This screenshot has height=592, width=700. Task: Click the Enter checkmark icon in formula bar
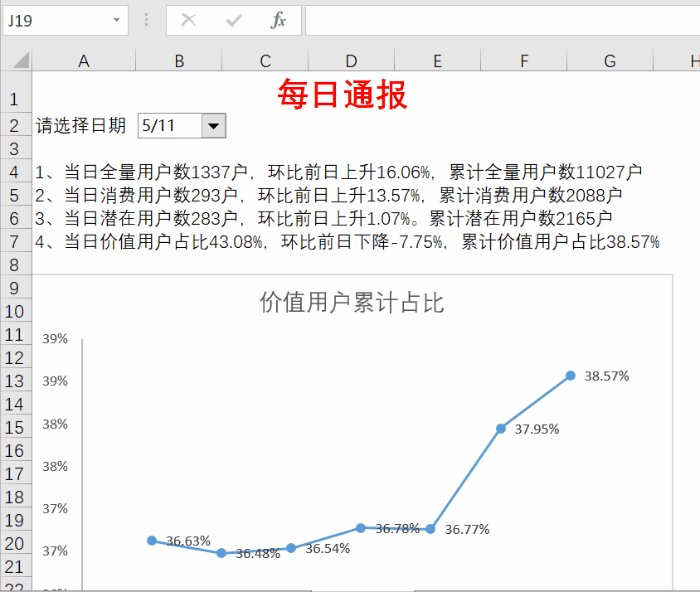234,20
